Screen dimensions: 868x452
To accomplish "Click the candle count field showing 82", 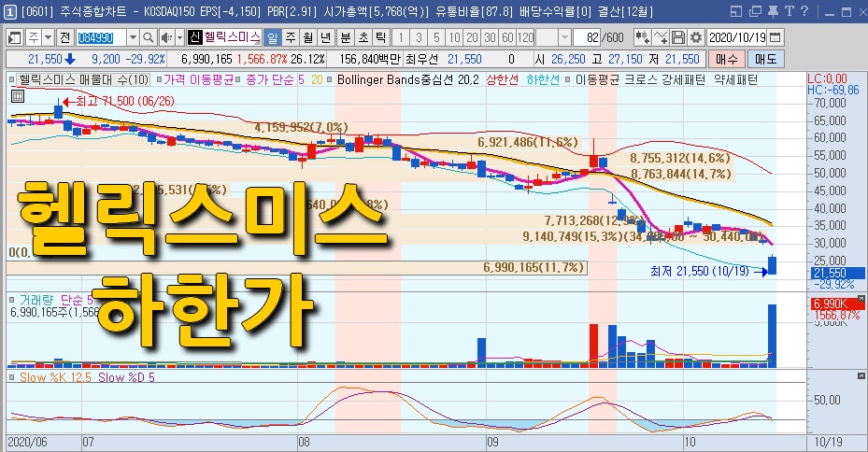I will point(587,37).
